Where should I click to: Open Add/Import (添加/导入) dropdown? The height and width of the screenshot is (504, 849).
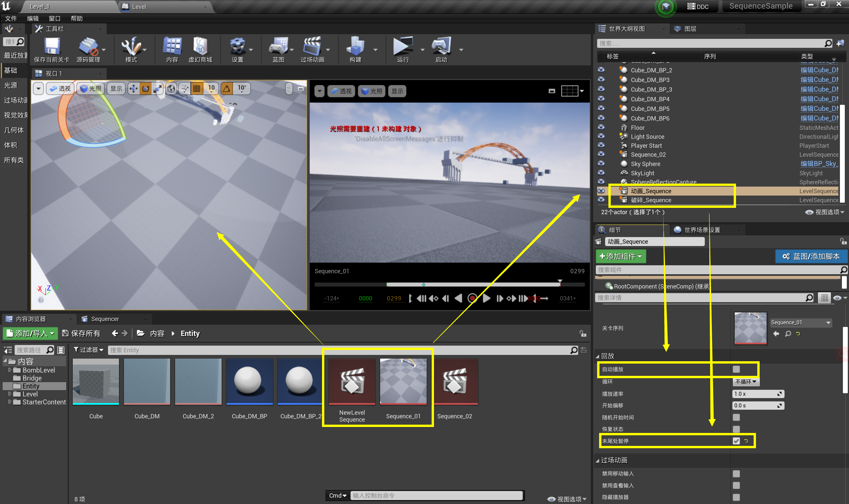pyautogui.click(x=30, y=333)
